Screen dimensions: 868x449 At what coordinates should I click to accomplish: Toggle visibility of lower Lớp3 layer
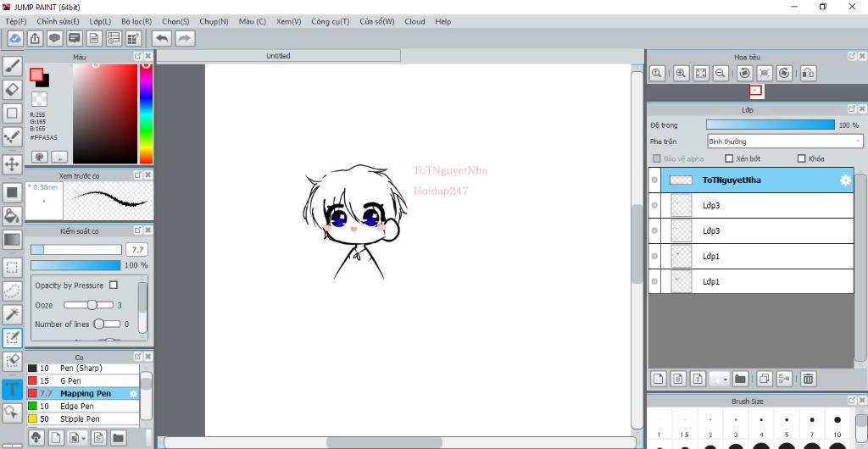coord(655,230)
